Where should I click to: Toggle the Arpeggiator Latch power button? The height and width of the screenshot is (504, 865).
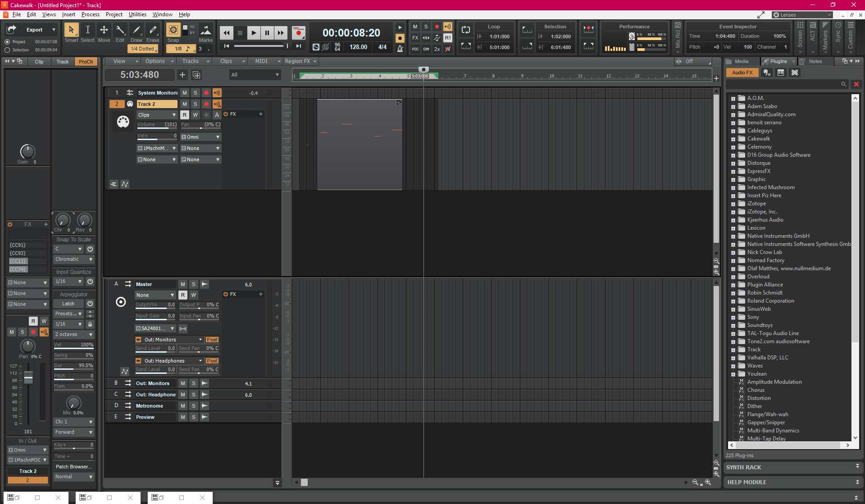pos(90,304)
